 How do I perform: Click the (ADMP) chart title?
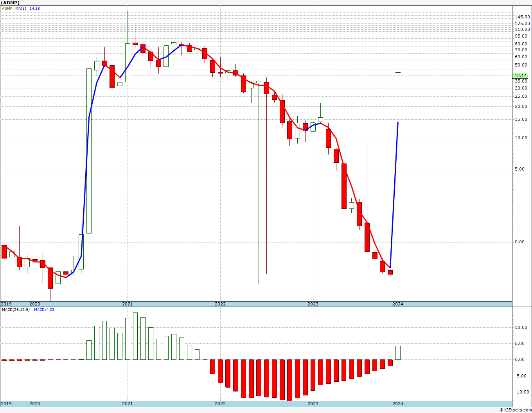pyautogui.click(x=10, y=3)
